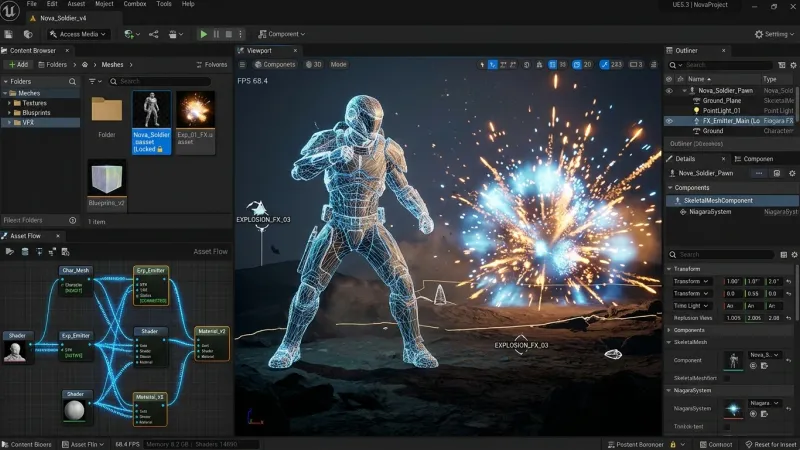800x450 pixels.
Task: Activate the select cursor tool in viewport
Action: click(x=482, y=65)
